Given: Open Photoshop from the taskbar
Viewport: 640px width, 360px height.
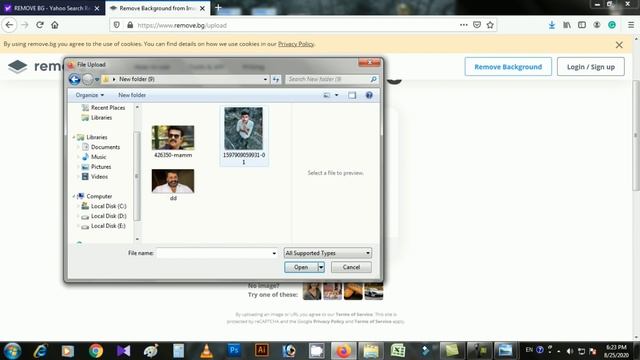Looking at the screenshot, I should click(x=234, y=351).
